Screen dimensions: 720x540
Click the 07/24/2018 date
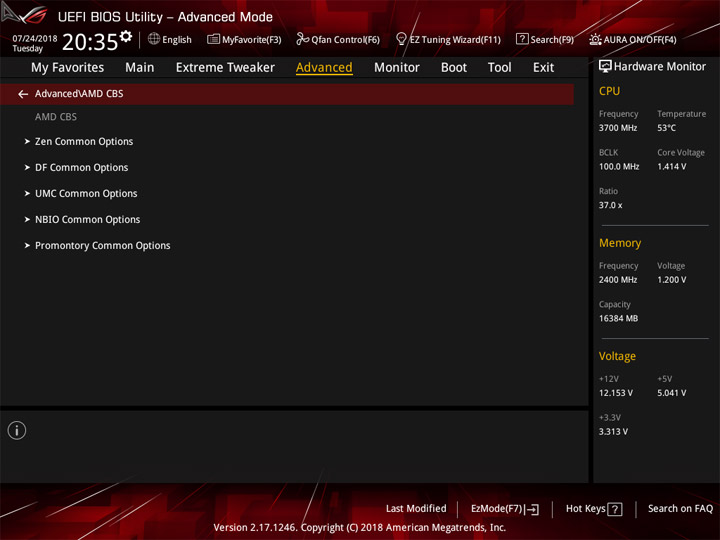coord(35,39)
